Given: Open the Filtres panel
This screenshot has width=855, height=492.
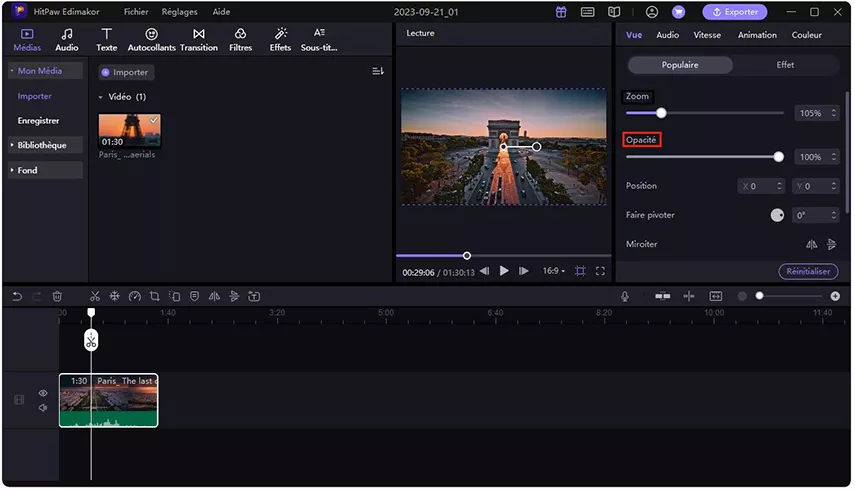Looking at the screenshot, I should [240, 40].
